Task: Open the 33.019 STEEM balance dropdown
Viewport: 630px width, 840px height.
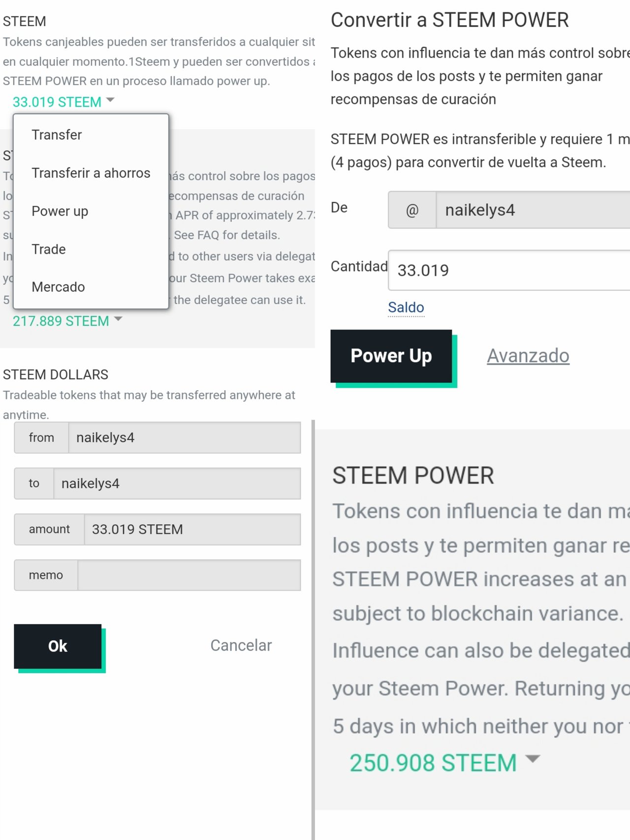Action: [63, 102]
